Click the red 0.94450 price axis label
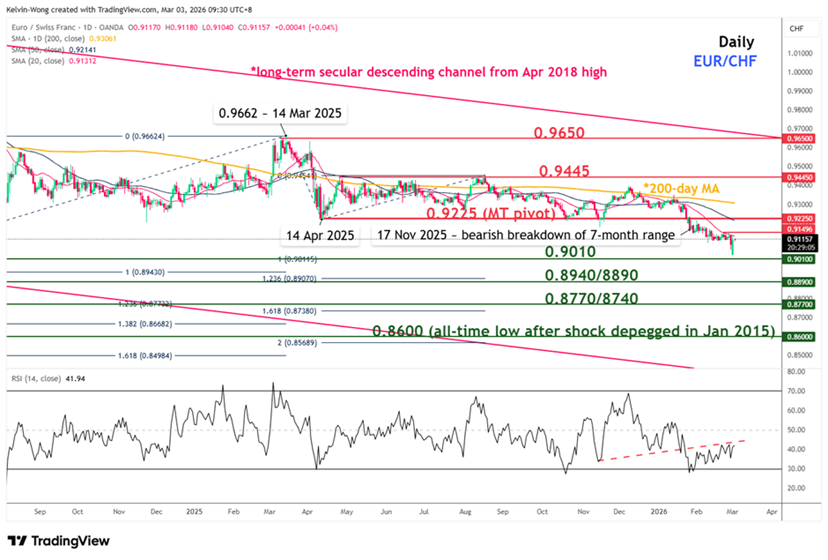Screen dimensions: 828x560 (x=798, y=176)
